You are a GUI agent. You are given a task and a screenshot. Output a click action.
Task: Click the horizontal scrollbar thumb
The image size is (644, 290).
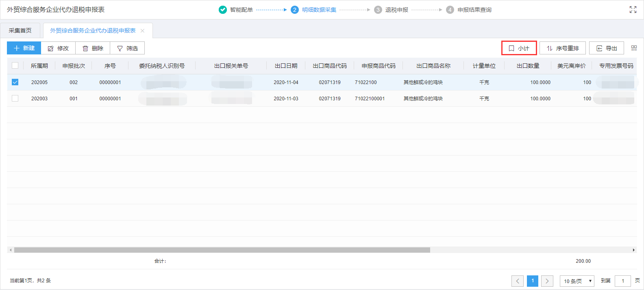(222, 250)
